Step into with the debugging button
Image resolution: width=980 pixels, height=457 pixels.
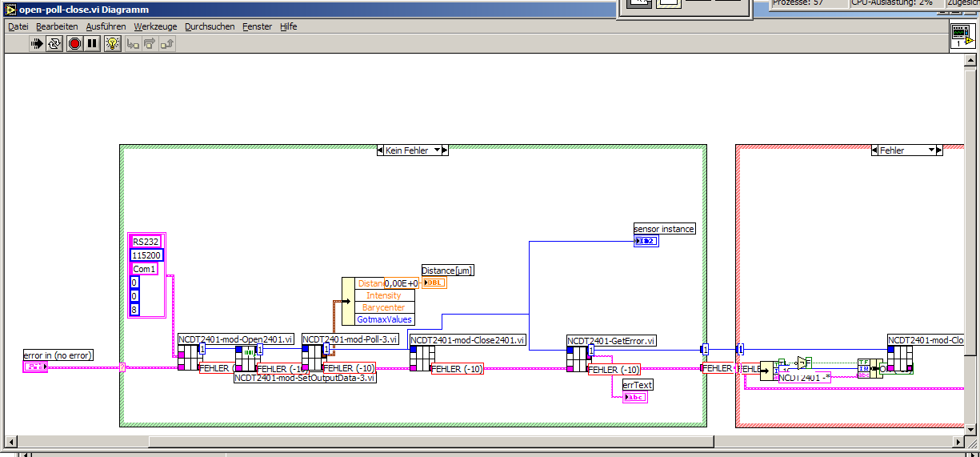(x=133, y=44)
